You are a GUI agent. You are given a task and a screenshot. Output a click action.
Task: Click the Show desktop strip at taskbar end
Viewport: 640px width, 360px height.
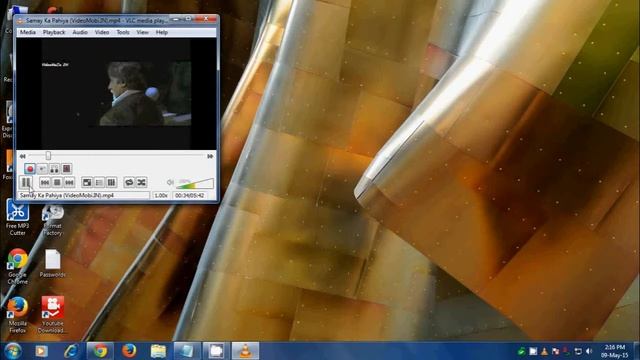636,351
